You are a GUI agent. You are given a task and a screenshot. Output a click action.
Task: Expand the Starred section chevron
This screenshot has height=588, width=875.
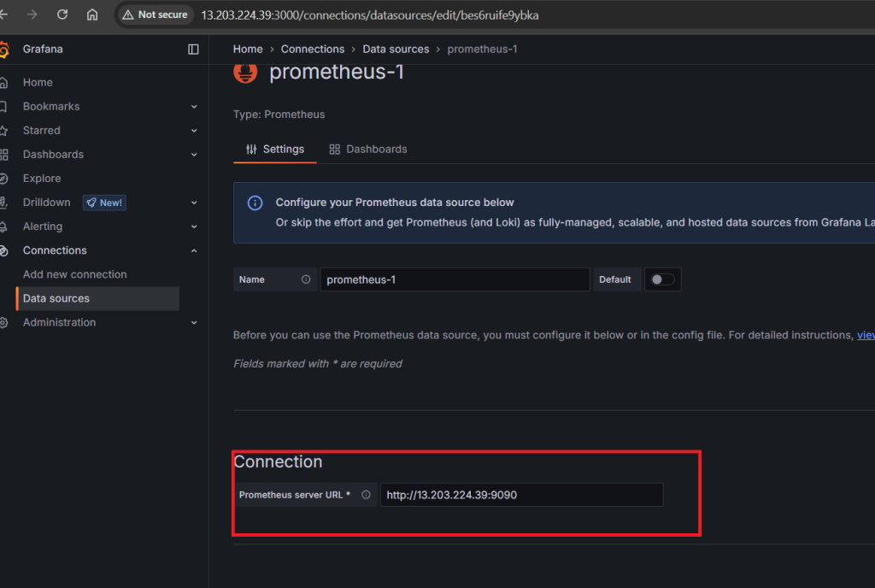[x=194, y=131]
